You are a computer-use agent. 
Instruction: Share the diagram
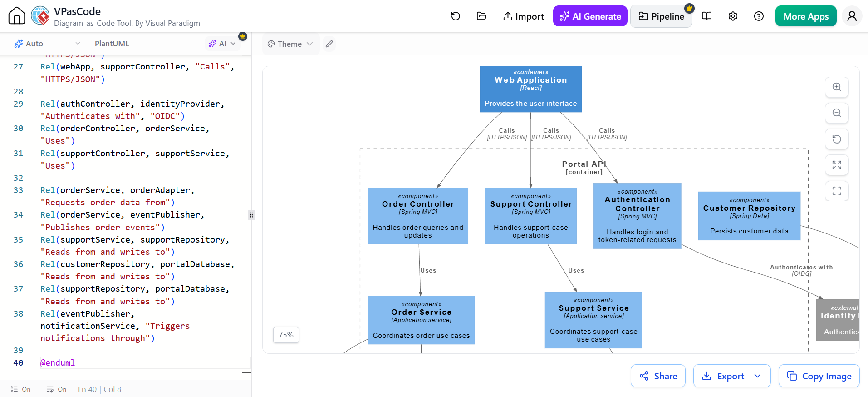[x=658, y=376]
